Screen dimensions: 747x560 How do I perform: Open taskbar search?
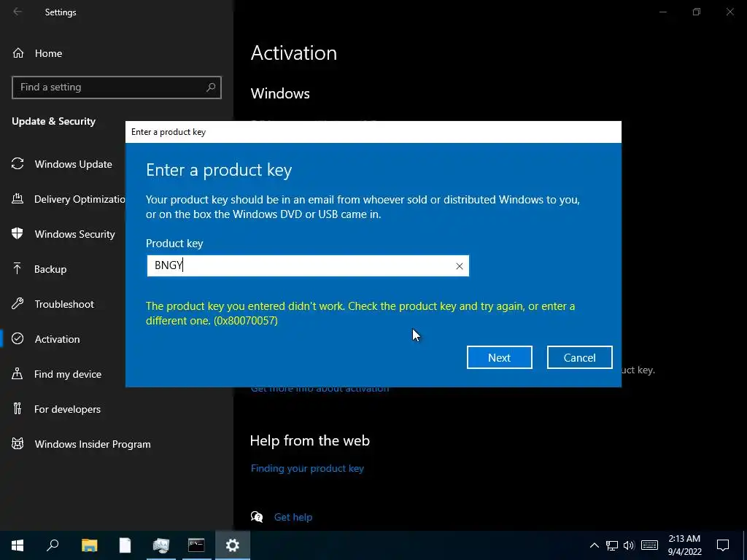53,545
